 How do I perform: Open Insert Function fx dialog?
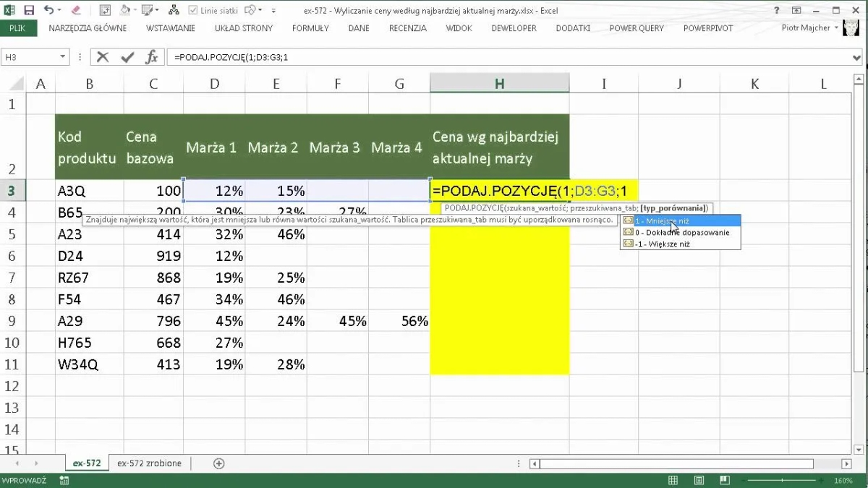click(x=151, y=57)
